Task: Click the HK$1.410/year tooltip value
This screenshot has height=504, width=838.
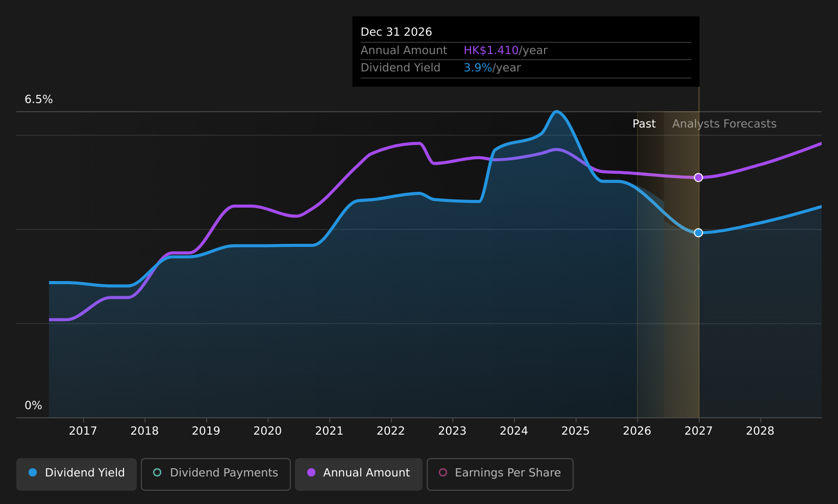Action: [x=505, y=51]
